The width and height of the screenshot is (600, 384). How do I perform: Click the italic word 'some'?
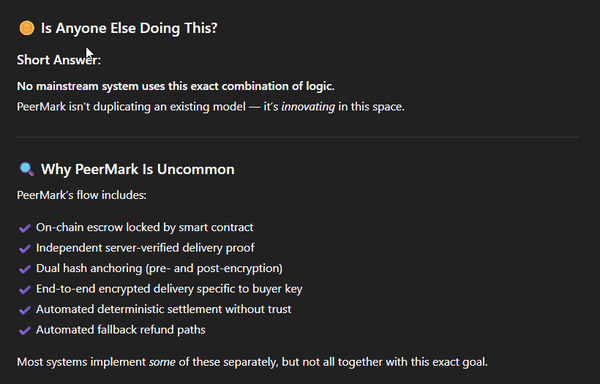[x=162, y=362]
